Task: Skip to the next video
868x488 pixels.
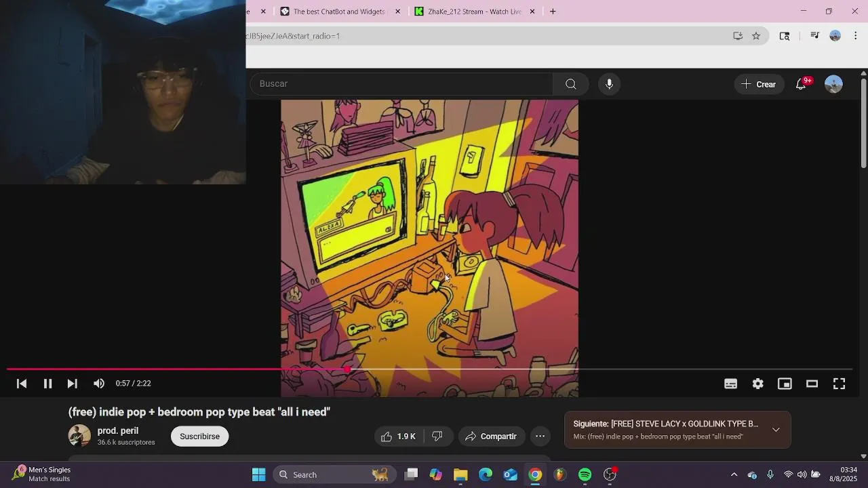Action: tap(72, 384)
